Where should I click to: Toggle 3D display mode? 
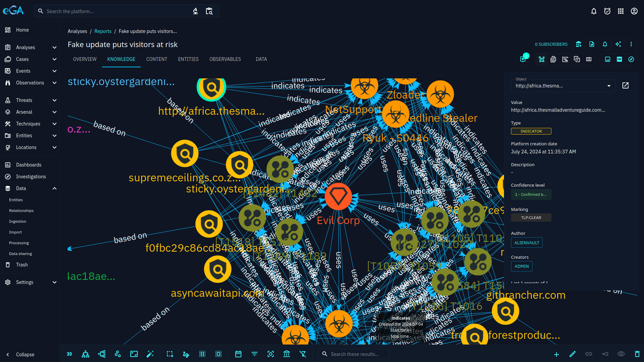(69, 354)
